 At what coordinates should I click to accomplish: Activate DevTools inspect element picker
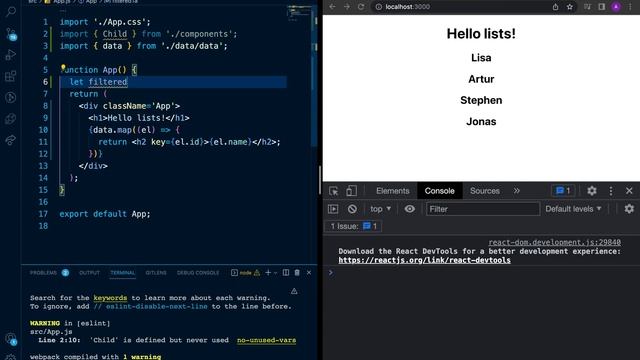pyautogui.click(x=333, y=191)
